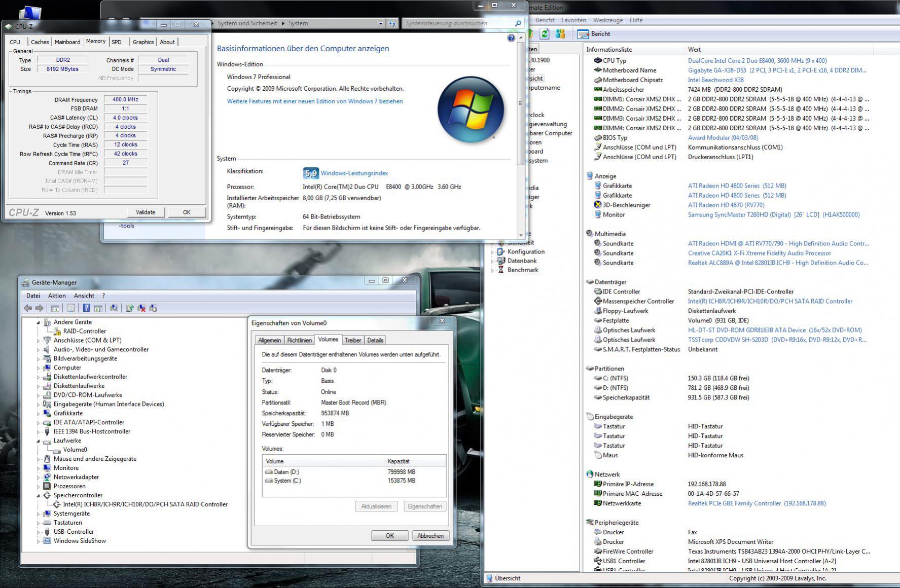Click the help question mark in System window
Image resolution: width=900 pixels, height=588 pixels.
(x=511, y=38)
